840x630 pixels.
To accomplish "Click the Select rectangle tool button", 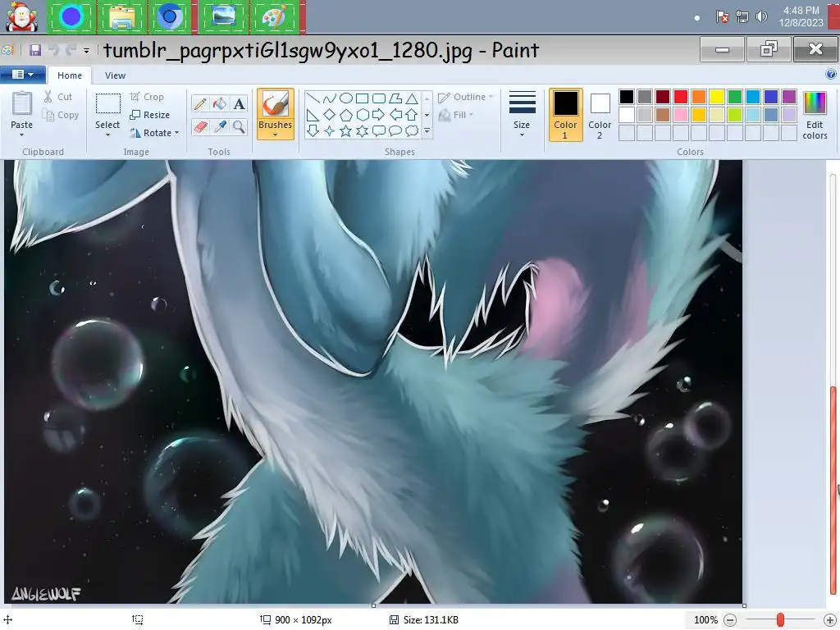I will tap(107, 104).
